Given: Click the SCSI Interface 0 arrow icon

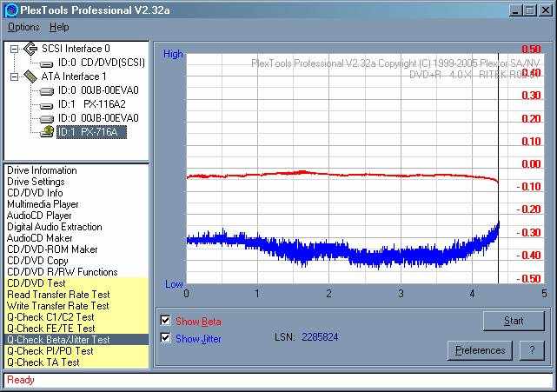Looking at the screenshot, I should [x=30, y=48].
